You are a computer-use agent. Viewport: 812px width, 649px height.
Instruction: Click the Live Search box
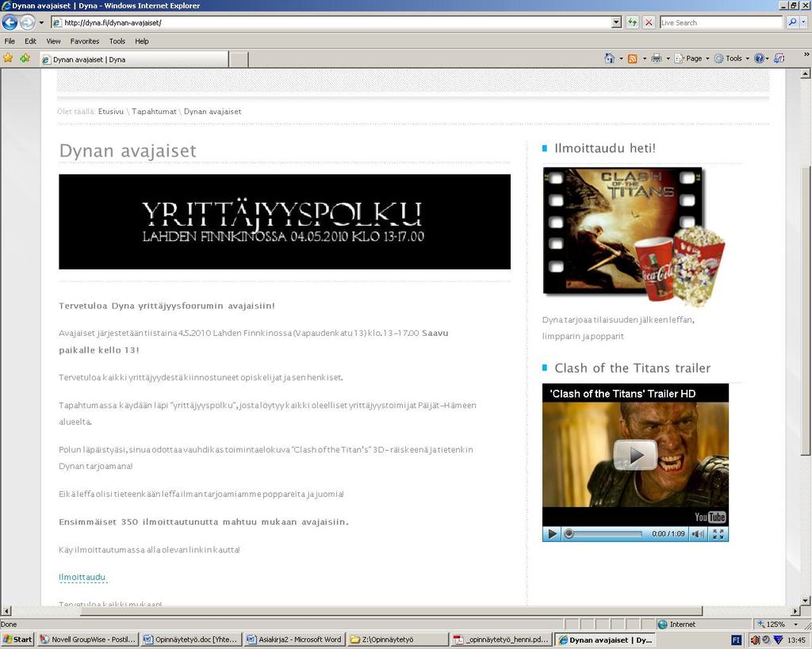(x=721, y=23)
